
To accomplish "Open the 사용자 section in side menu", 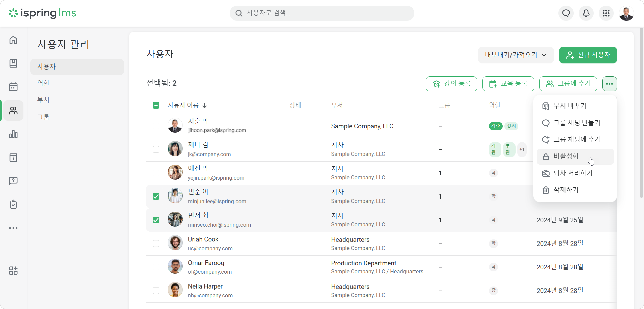I will [x=77, y=67].
